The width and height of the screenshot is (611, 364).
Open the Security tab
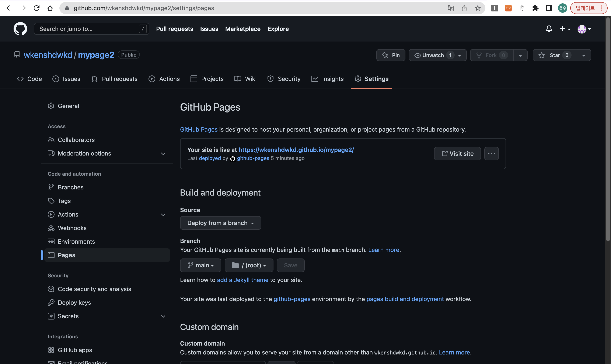(x=284, y=79)
